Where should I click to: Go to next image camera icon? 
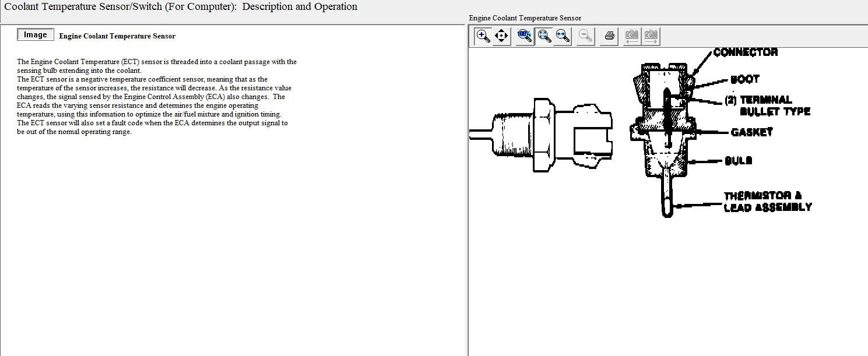651,36
